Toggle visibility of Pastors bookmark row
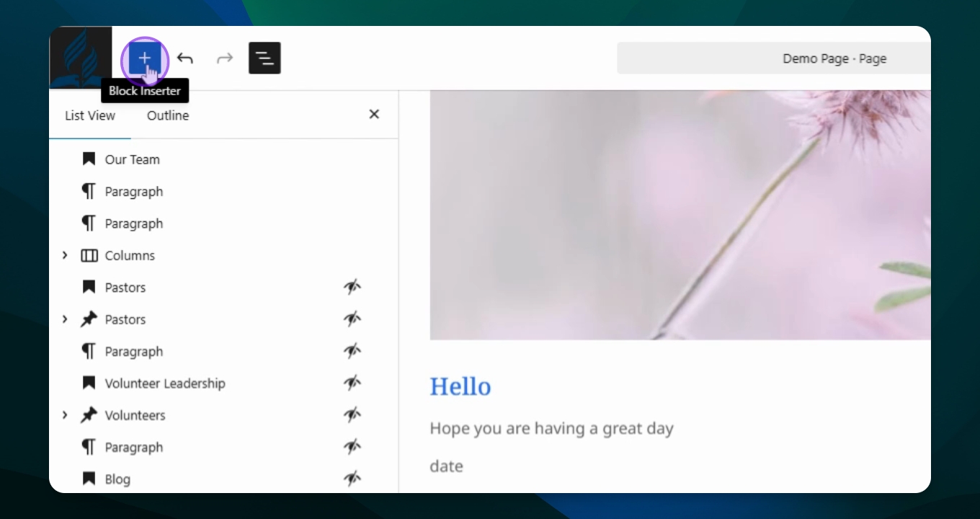The width and height of the screenshot is (980, 519). pyautogui.click(x=352, y=287)
